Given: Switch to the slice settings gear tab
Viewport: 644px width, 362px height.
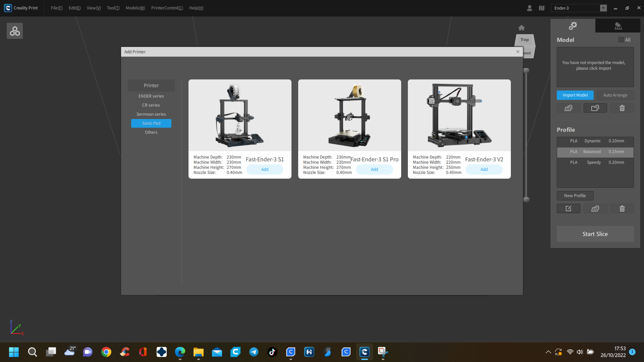Looking at the screenshot, I should tap(573, 26).
